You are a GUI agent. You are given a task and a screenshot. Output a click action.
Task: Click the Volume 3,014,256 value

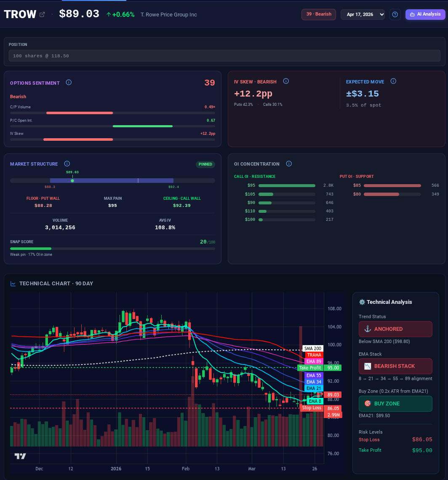pos(60,228)
